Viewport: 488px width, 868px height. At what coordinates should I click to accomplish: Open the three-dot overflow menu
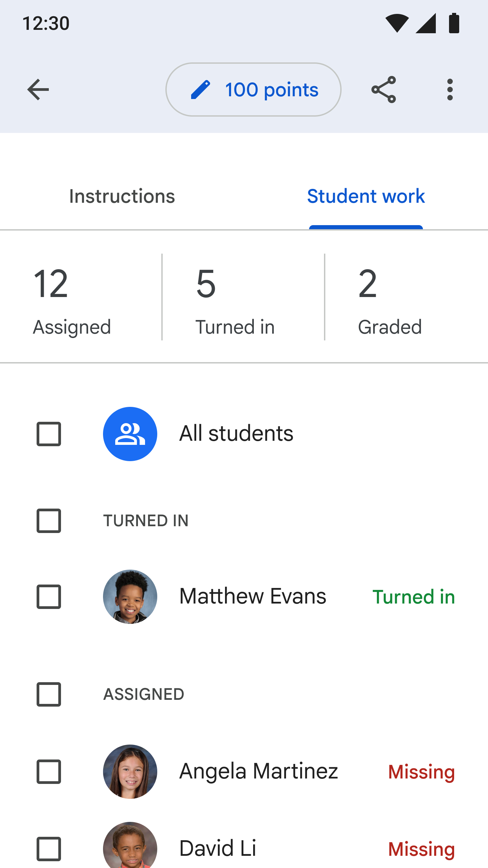coord(450,90)
